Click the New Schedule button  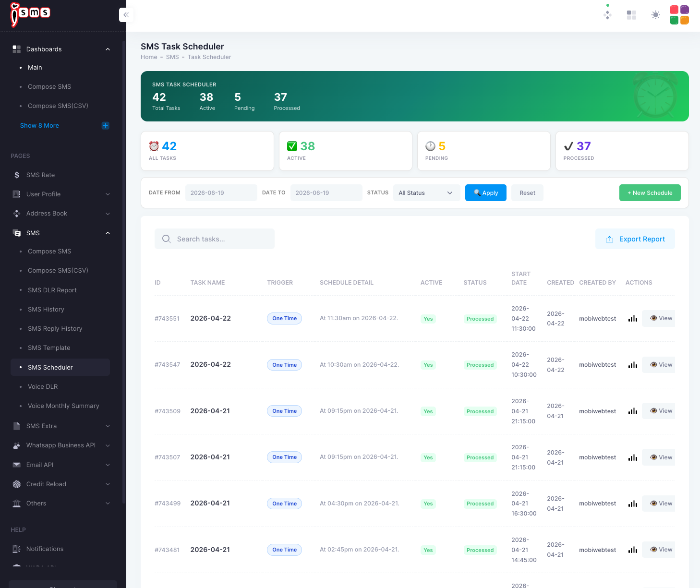tap(650, 193)
